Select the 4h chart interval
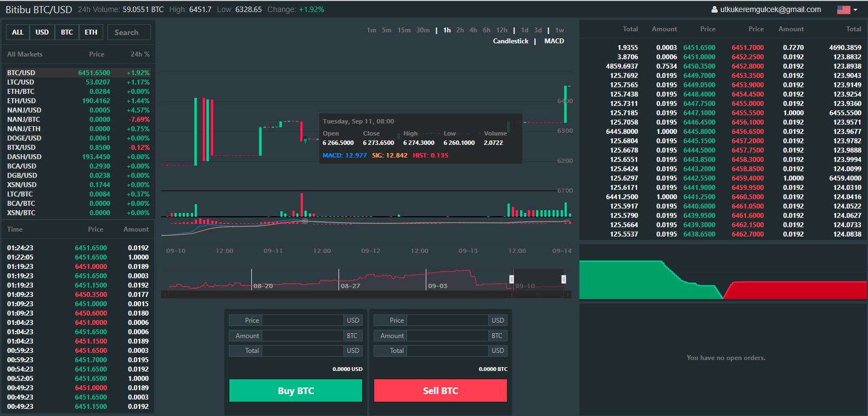This screenshot has height=416, width=868. [474, 30]
